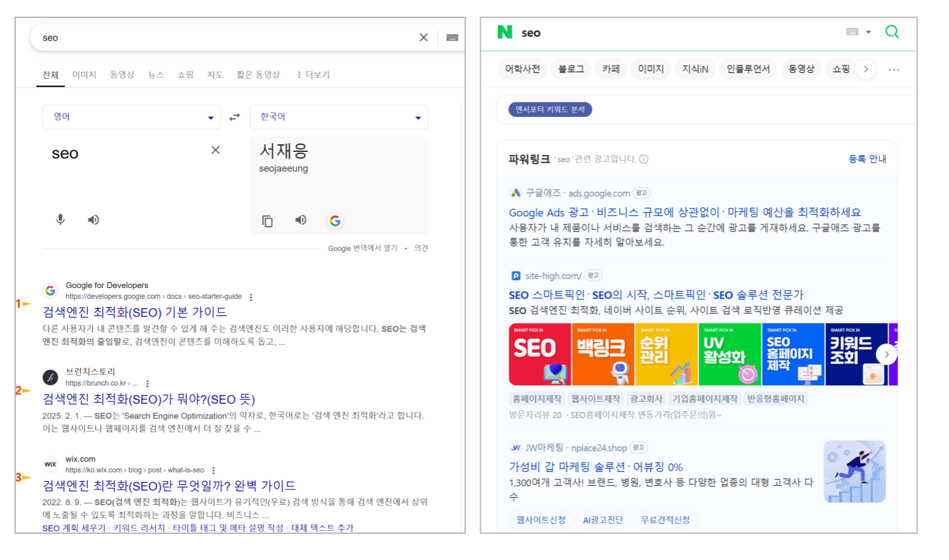
Task: Click the 브런치스토리 favicon
Action: click(50, 377)
